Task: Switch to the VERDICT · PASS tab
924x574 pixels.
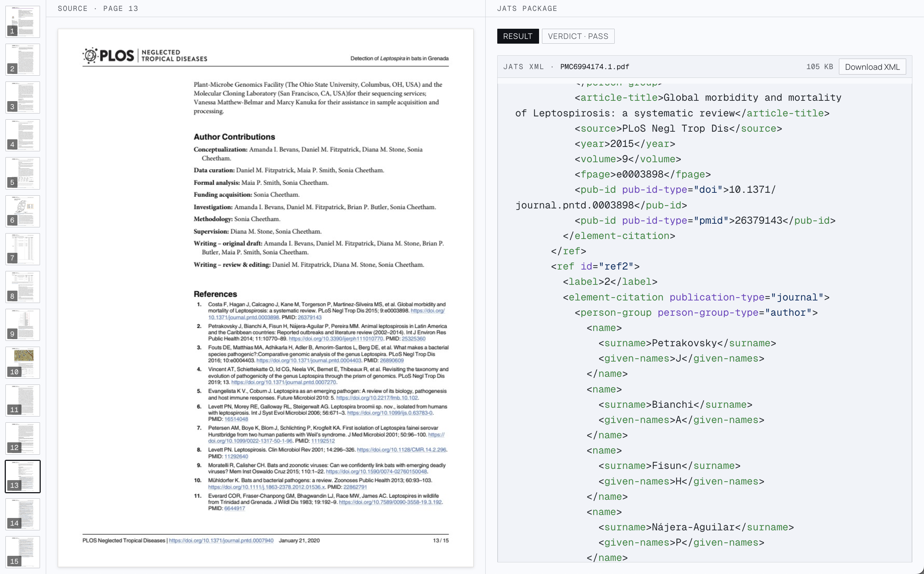Action: tap(578, 36)
